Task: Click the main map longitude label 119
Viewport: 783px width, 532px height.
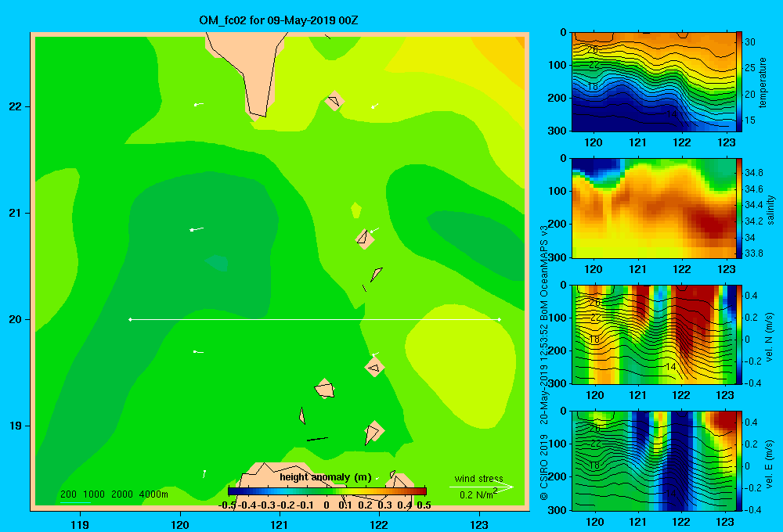Action: click(x=80, y=524)
